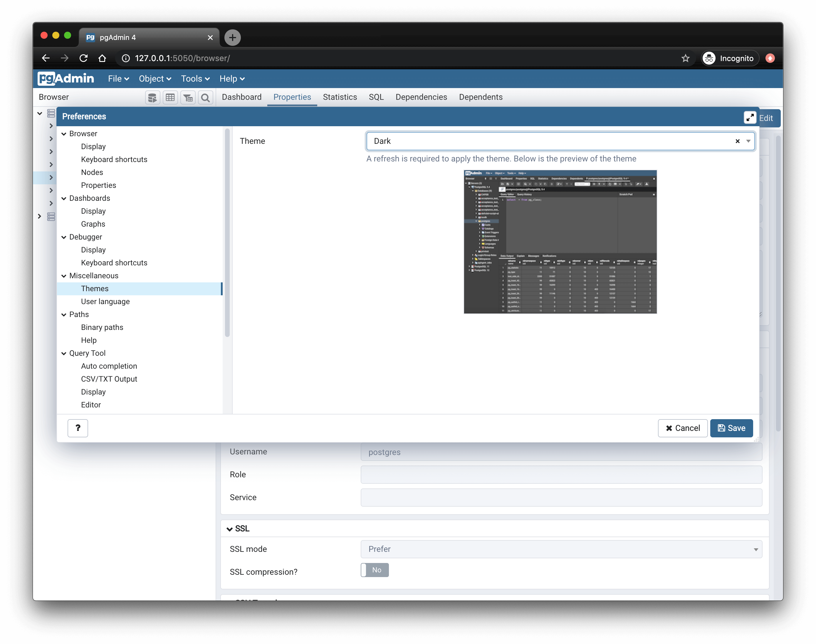Go back in browser history
Screen dimensions: 816x644
(46, 58)
